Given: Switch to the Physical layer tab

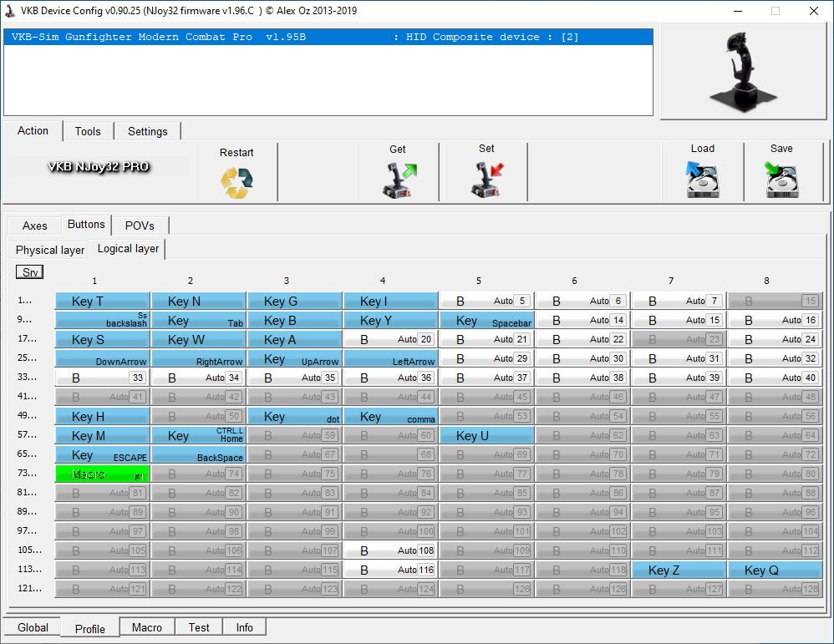Looking at the screenshot, I should (x=49, y=250).
